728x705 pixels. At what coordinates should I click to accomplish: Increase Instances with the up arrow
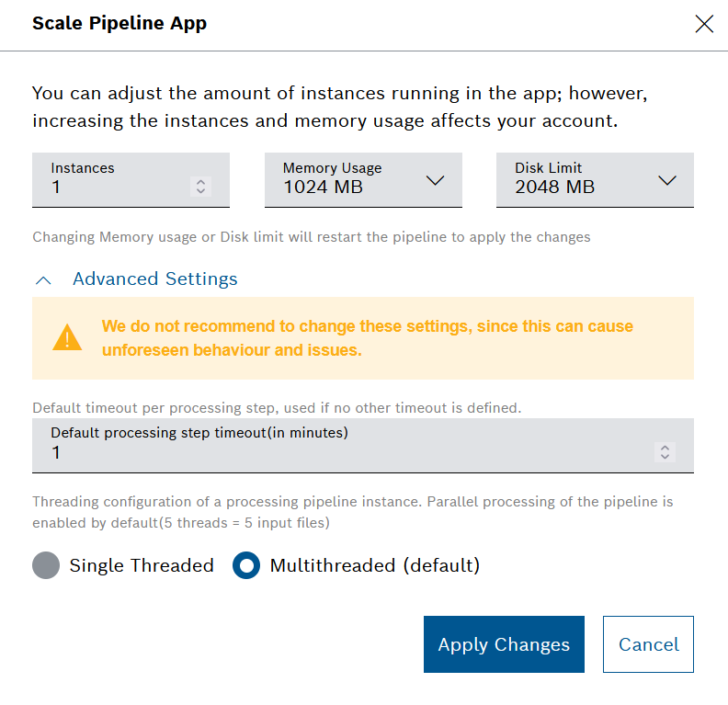(201, 182)
